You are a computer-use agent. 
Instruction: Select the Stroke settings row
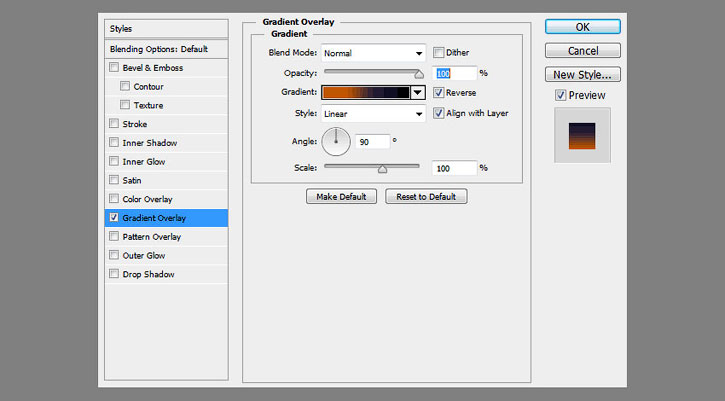tap(166, 124)
